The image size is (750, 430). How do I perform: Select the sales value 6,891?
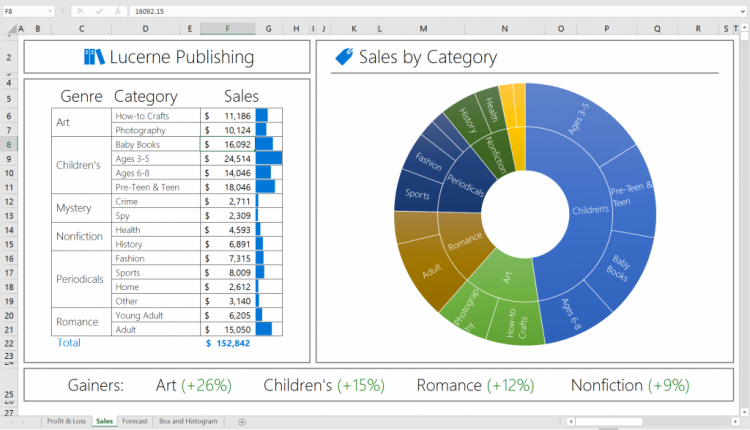(228, 244)
